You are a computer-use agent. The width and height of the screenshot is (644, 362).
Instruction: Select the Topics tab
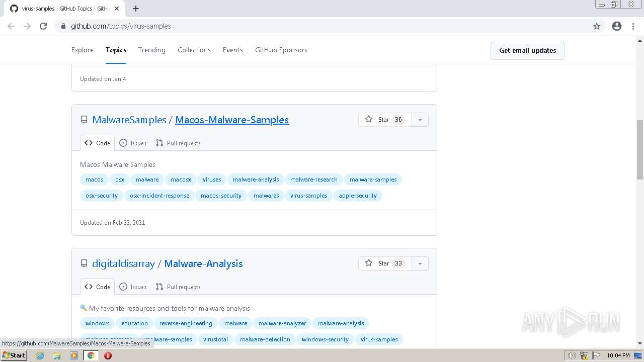click(x=116, y=50)
